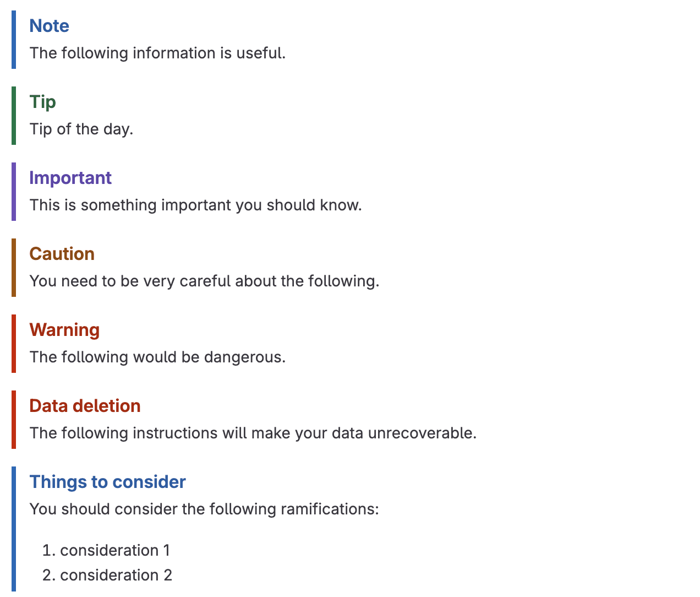Click the green bar beside the Tip block
This screenshot has width=700, height=597.
(x=14, y=116)
